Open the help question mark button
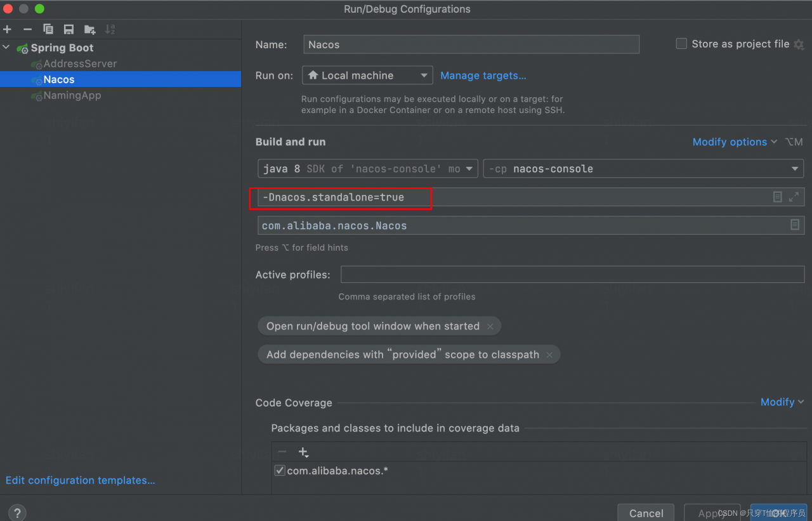812x521 pixels. [17, 513]
